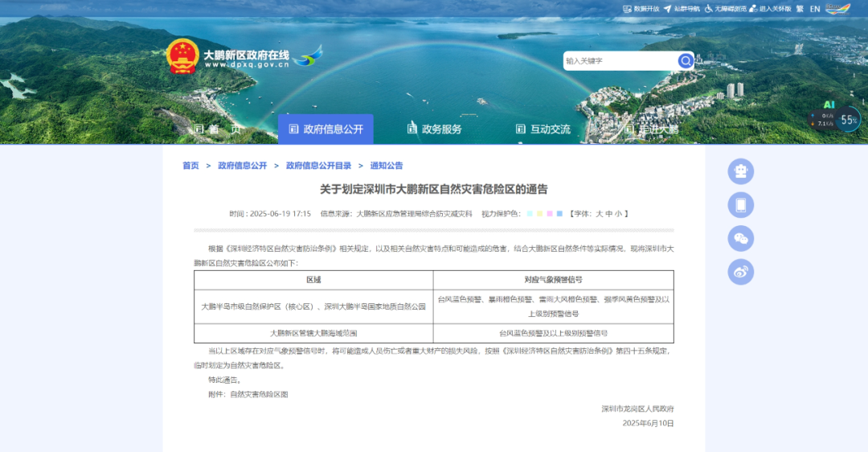Select the light cyan eye-protection color
Screen dimensions: 868x452
(x=530, y=214)
